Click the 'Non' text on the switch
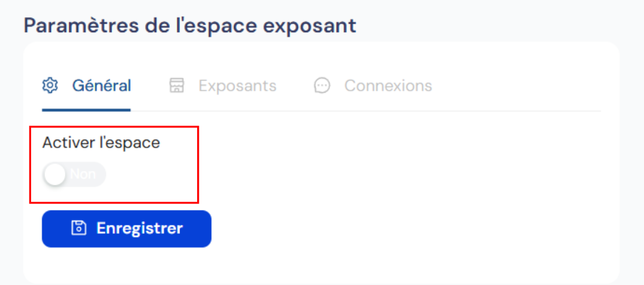This screenshot has height=285, width=644. 83,174
